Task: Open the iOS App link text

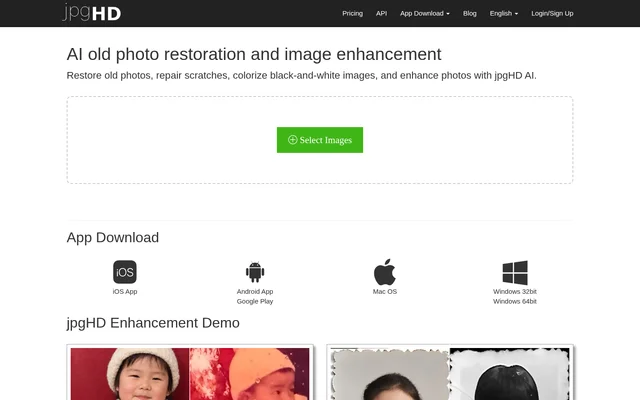Action: coord(125,291)
